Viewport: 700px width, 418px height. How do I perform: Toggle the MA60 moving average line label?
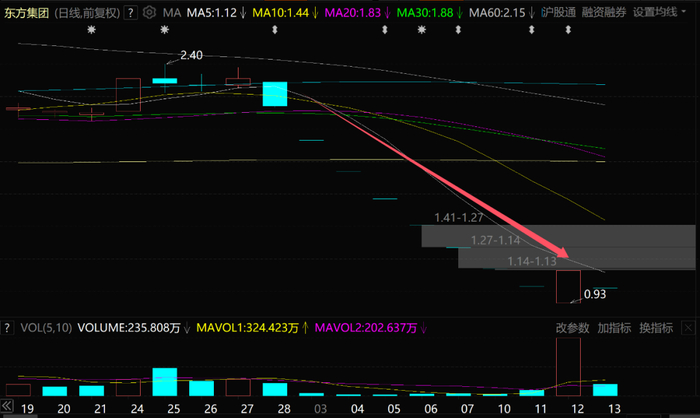tap(496, 13)
